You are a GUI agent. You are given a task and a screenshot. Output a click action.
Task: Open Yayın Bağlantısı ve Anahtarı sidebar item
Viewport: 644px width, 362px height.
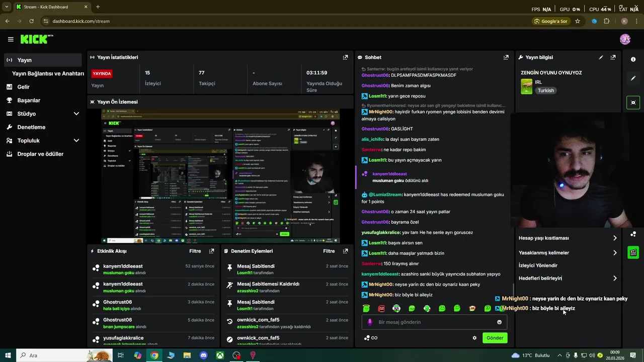pos(48,73)
